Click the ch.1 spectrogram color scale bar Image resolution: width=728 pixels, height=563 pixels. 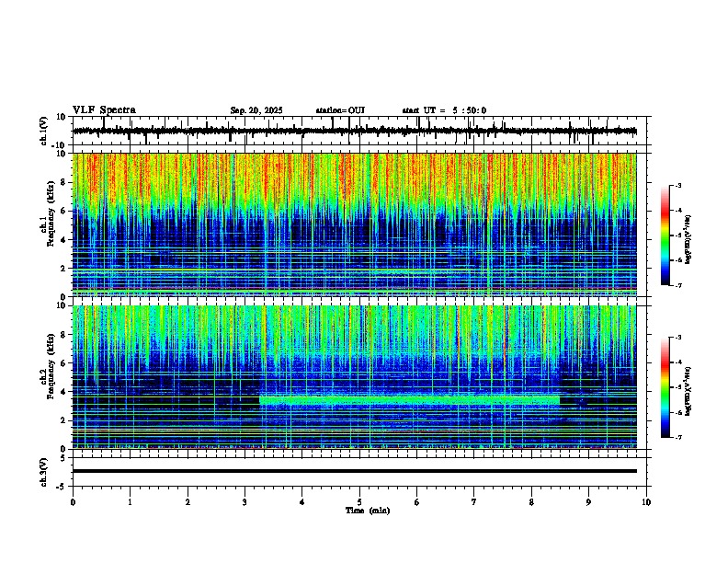pos(665,236)
